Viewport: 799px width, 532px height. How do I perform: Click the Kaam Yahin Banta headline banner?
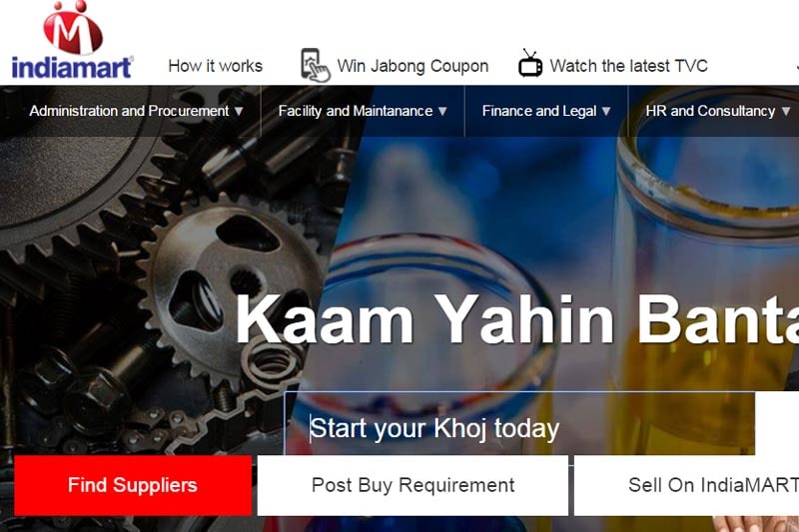pyautogui.click(x=516, y=319)
